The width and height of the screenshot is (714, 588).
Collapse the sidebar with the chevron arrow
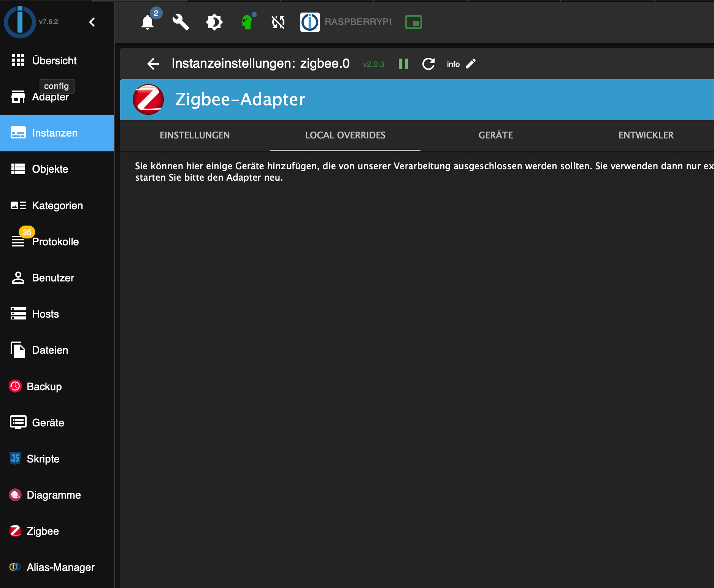(x=92, y=22)
